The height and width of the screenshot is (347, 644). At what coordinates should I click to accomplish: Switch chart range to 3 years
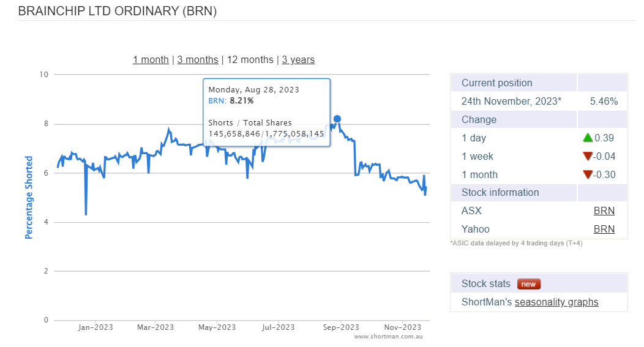[x=298, y=59]
